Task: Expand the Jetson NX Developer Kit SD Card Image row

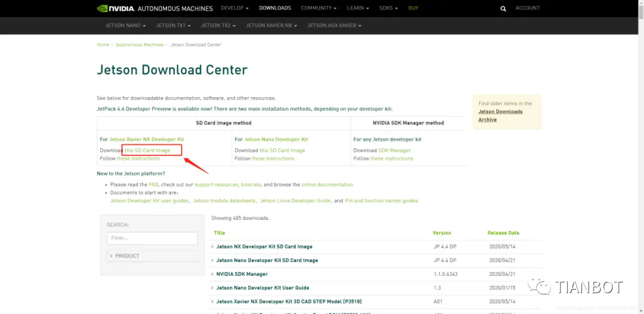Action: (x=262, y=247)
